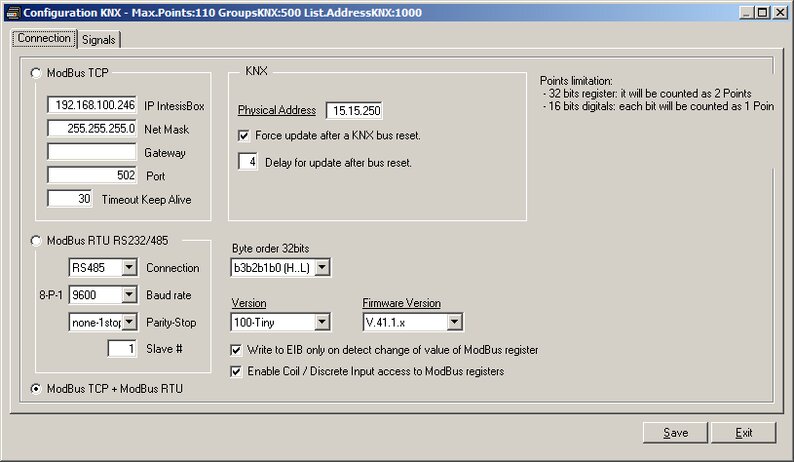Disable Coil / Discrete Input access checkbox
Viewport: 794px width, 462px height.
[236, 371]
